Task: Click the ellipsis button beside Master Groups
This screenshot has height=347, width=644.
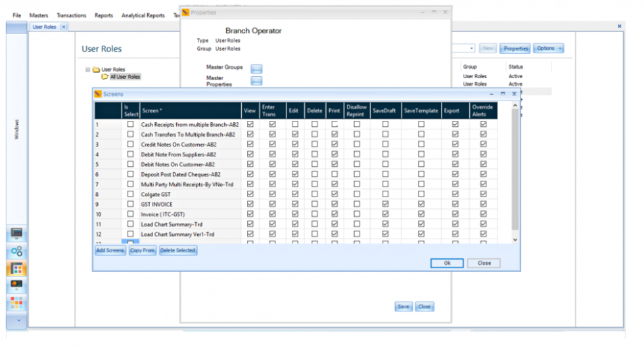Action: (256, 68)
